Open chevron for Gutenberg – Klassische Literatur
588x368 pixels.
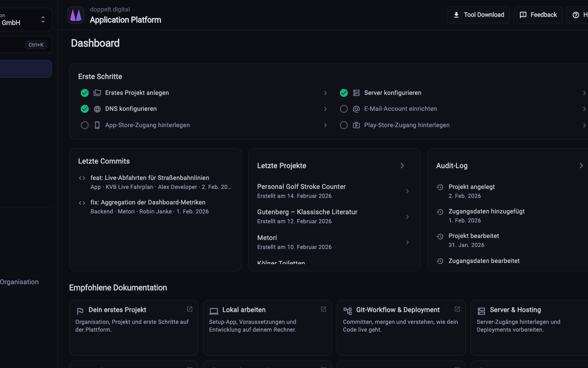pos(407,217)
